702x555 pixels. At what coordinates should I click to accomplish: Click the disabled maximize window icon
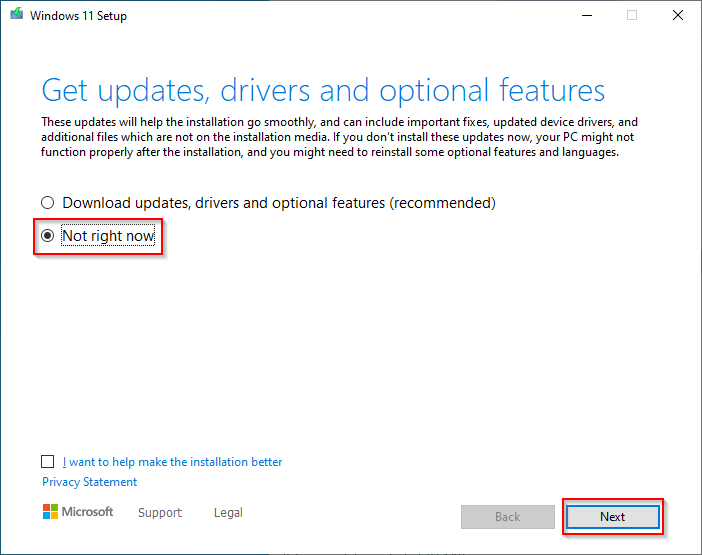(632, 15)
